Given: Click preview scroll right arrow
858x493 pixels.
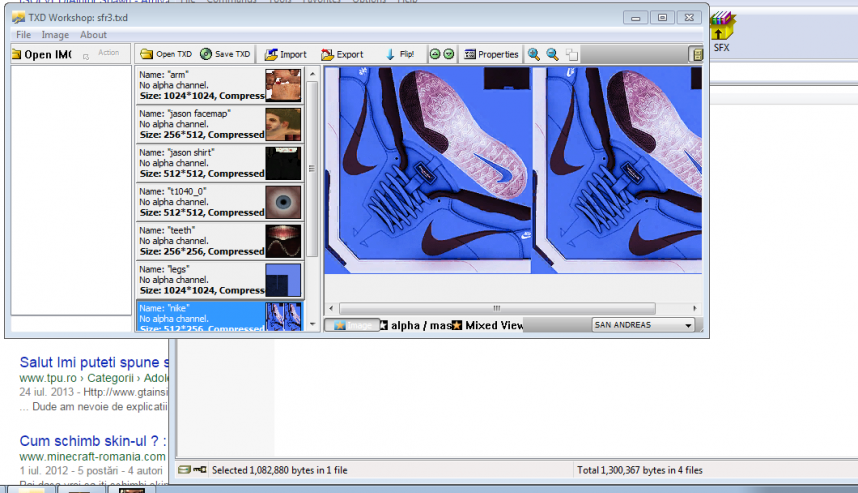Looking at the screenshot, I should click(695, 308).
